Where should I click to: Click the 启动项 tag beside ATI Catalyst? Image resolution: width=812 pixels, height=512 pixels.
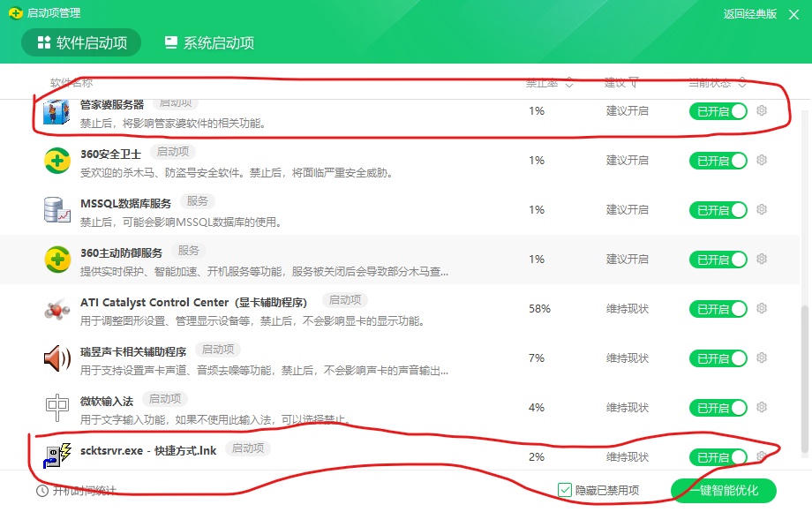pyautogui.click(x=345, y=300)
